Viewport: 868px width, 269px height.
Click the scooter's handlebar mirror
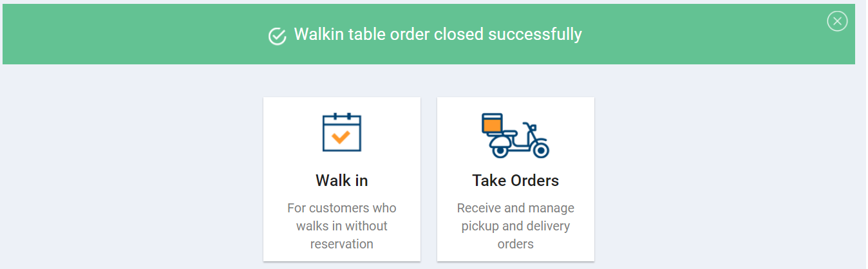pyautogui.click(x=533, y=127)
